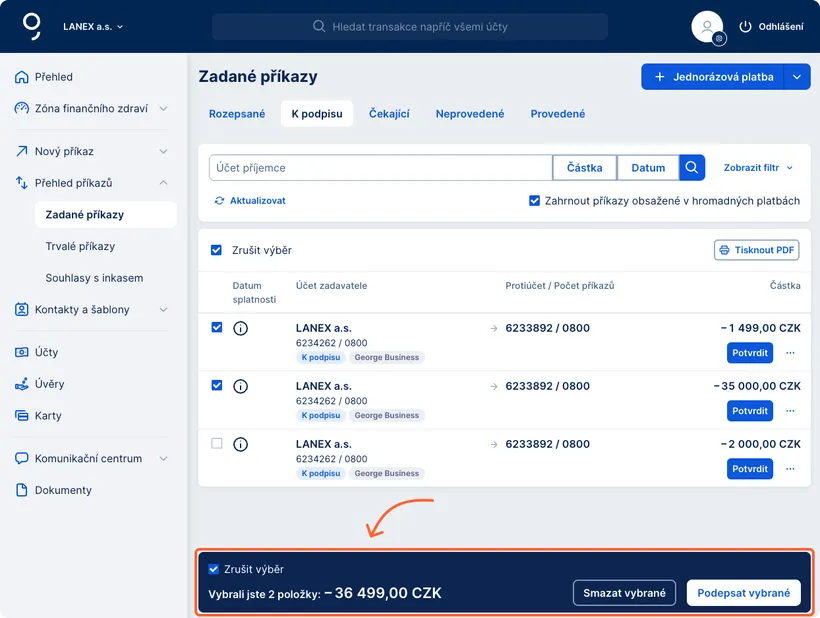Screen dimensions: 820x618
Task: Open Účty from the sidebar
Action: (47, 353)
